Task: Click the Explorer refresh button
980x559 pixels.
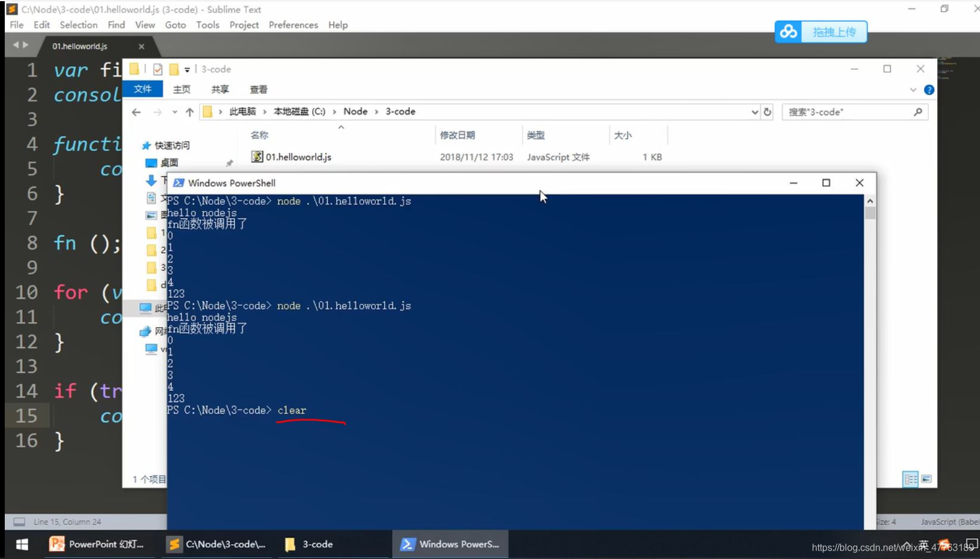Action: click(x=767, y=112)
